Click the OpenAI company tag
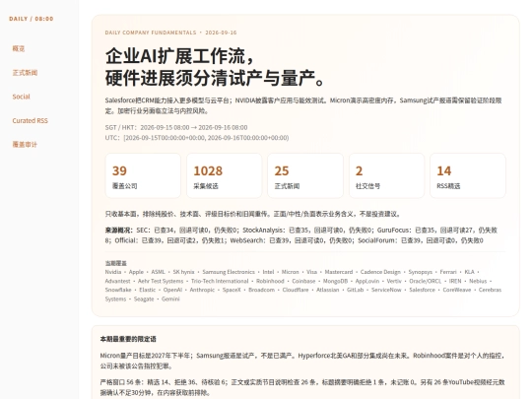Screen dimensions: 532x399 [172, 290]
